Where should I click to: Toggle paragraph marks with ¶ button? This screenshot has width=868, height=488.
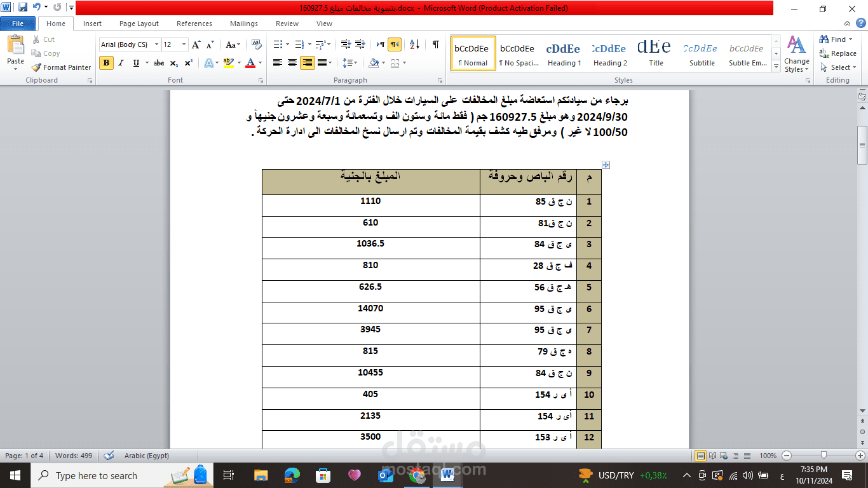pos(435,45)
